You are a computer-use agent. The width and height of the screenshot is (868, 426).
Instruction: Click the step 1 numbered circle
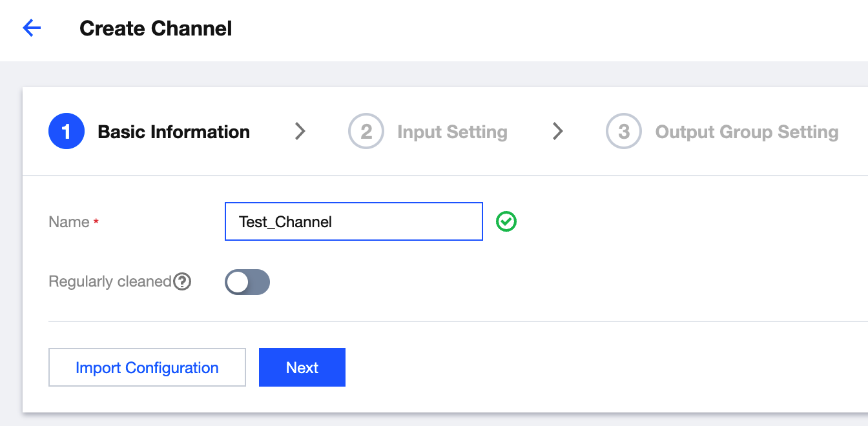pyautogui.click(x=66, y=132)
